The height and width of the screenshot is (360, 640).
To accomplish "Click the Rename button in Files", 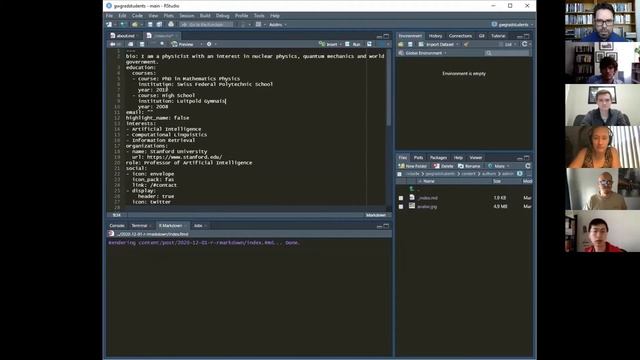I will click(469, 166).
